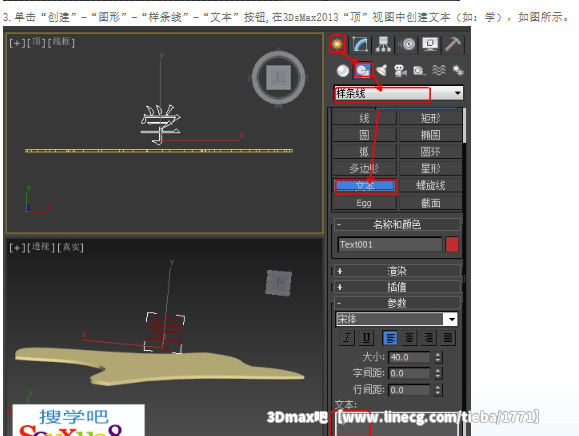This screenshot has width=579, height=436.
Task: Select the Shapes category icon
Action: click(x=362, y=70)
